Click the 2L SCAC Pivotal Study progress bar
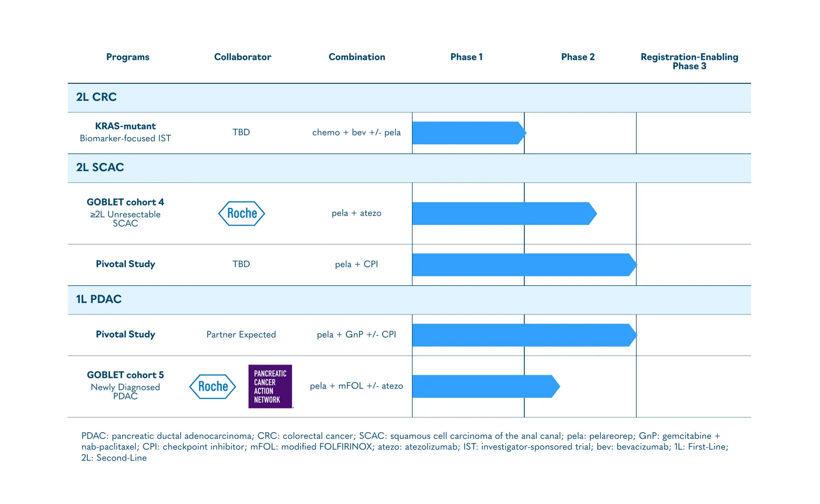This screenshot has height=504, width=820. [524, 265]
